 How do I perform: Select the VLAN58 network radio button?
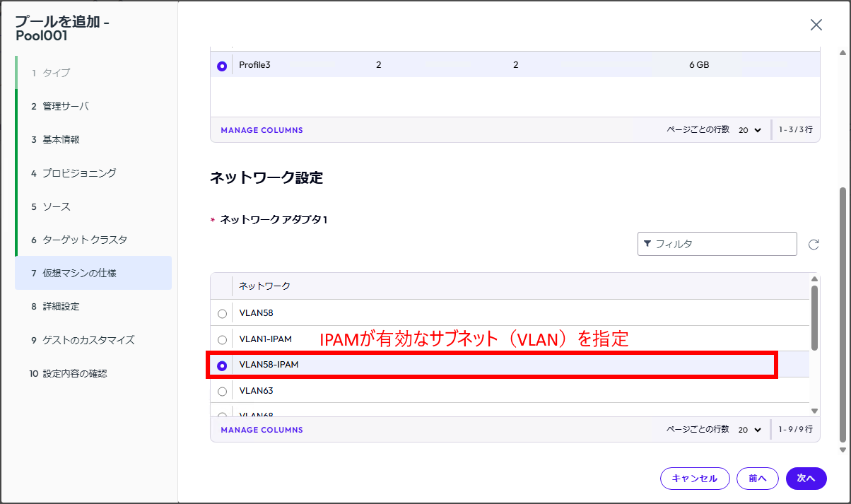tap(223, 313)
